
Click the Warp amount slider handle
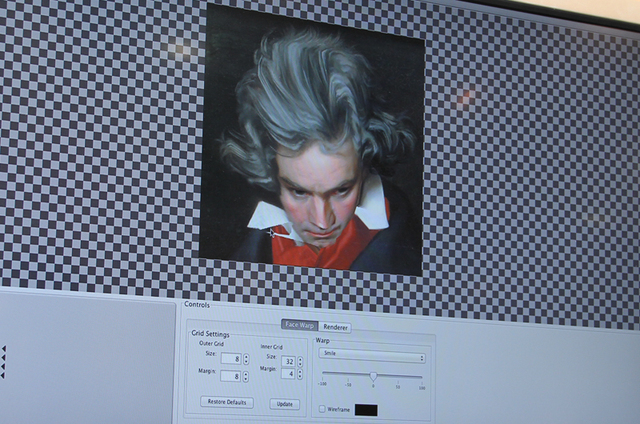[x=373, y=376]
